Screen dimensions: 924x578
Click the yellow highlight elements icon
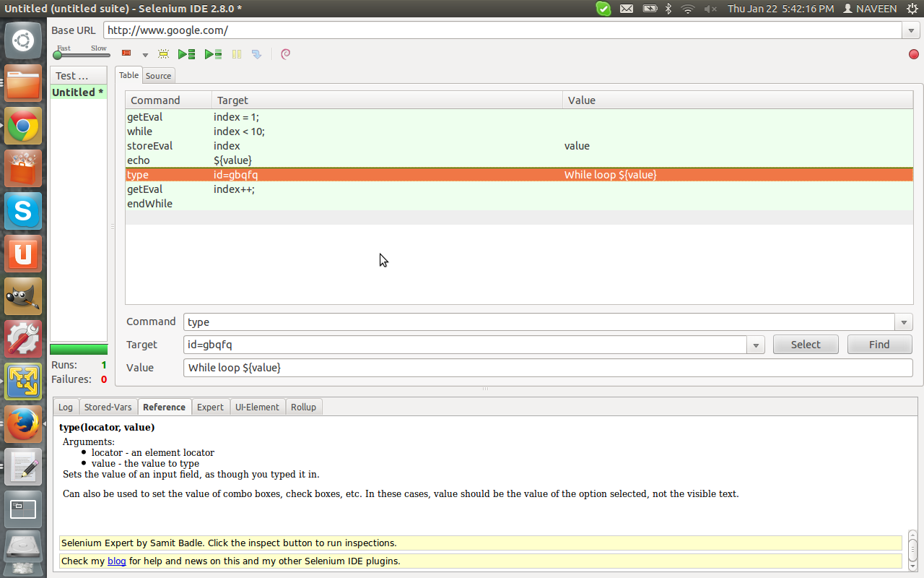pyautogui.click(x=163, y=54)
